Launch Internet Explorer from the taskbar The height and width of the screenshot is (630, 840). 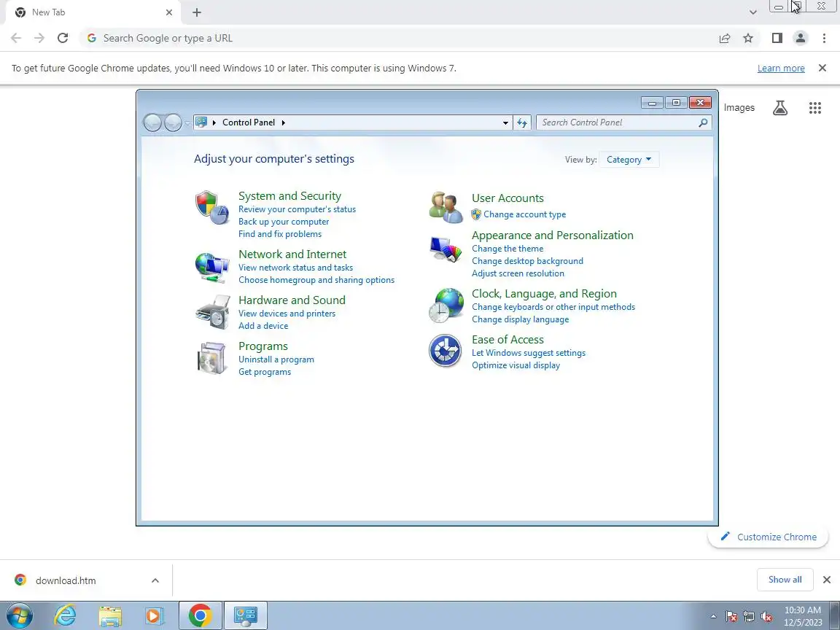tap(65, 615)
